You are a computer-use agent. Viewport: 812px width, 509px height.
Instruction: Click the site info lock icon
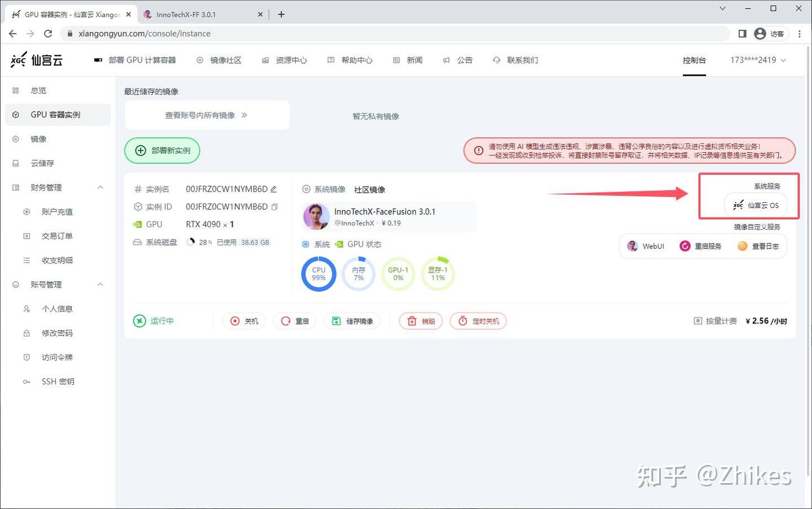click(x=70, y=34)
